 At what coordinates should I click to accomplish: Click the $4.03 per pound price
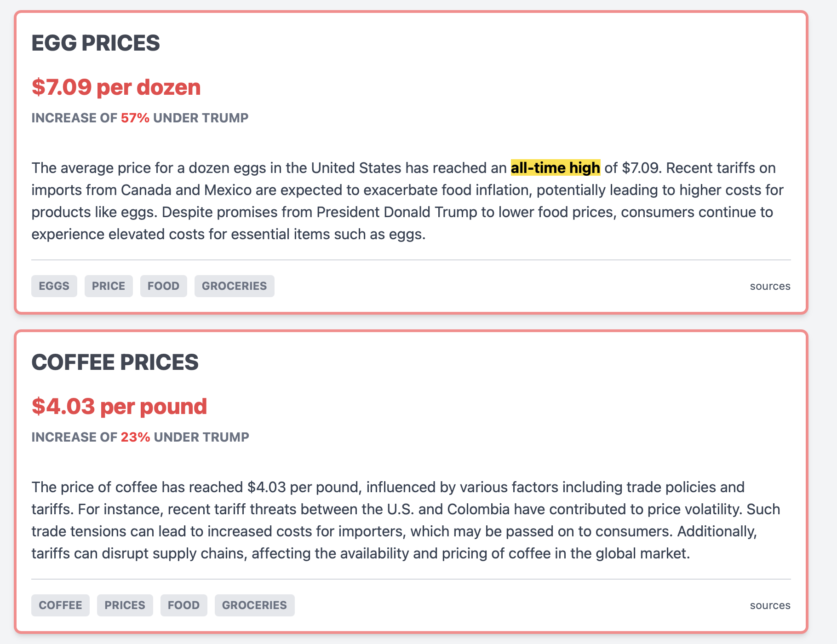tap(119, 407)
